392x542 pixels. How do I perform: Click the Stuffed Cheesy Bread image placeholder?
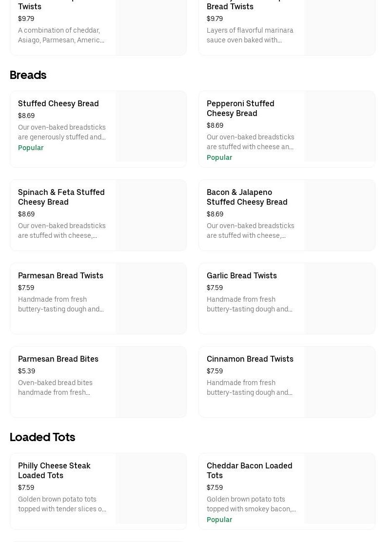coord(151,127)
